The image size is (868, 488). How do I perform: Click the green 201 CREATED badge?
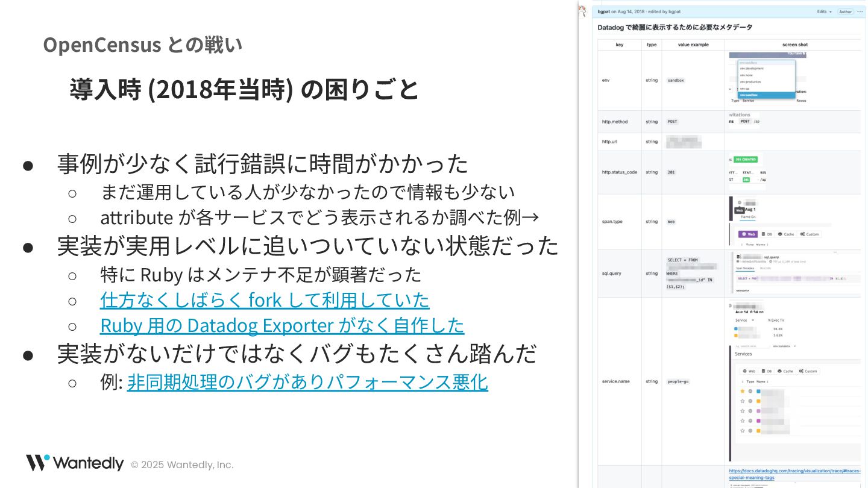coord(746,160)
